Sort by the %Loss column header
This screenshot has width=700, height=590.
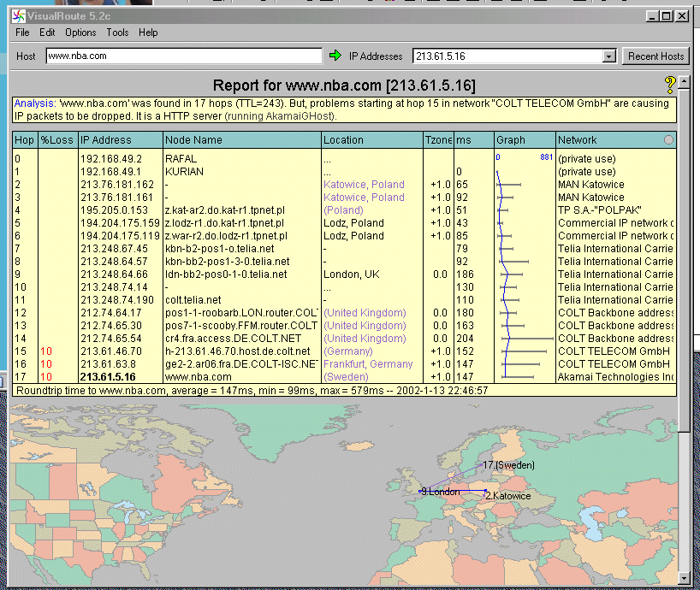(56, 140)
